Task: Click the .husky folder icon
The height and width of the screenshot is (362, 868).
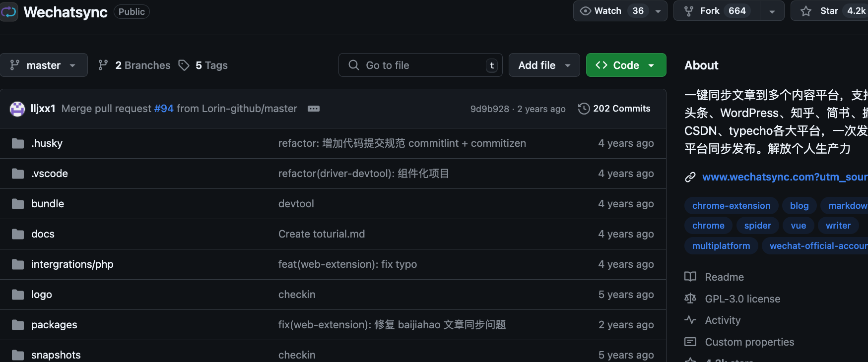Action: (x=18, y=143)
